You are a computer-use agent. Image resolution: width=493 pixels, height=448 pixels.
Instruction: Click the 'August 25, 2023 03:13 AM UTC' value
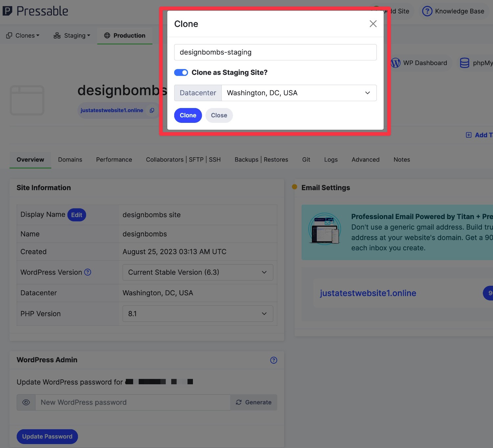175,252
